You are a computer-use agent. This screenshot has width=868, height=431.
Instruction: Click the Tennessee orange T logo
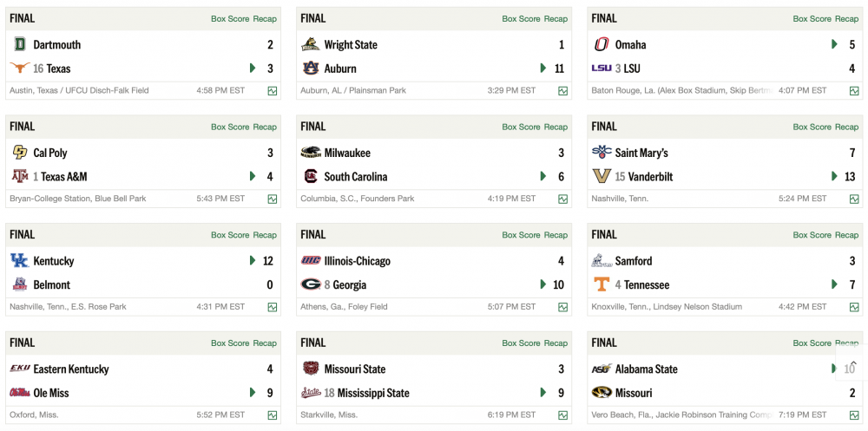[x=602, y=284]
